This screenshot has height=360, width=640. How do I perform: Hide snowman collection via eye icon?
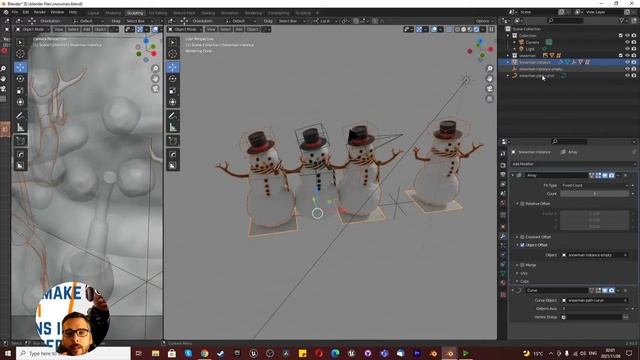627,56
